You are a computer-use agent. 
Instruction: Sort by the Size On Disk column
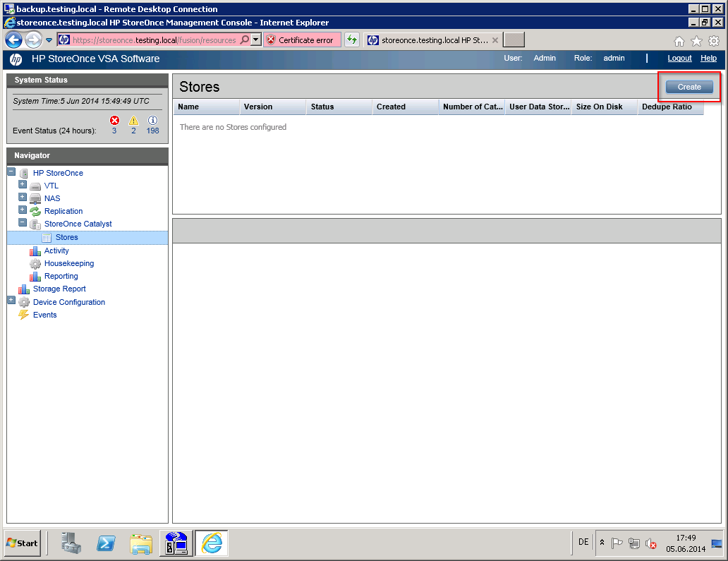point(605,107)
